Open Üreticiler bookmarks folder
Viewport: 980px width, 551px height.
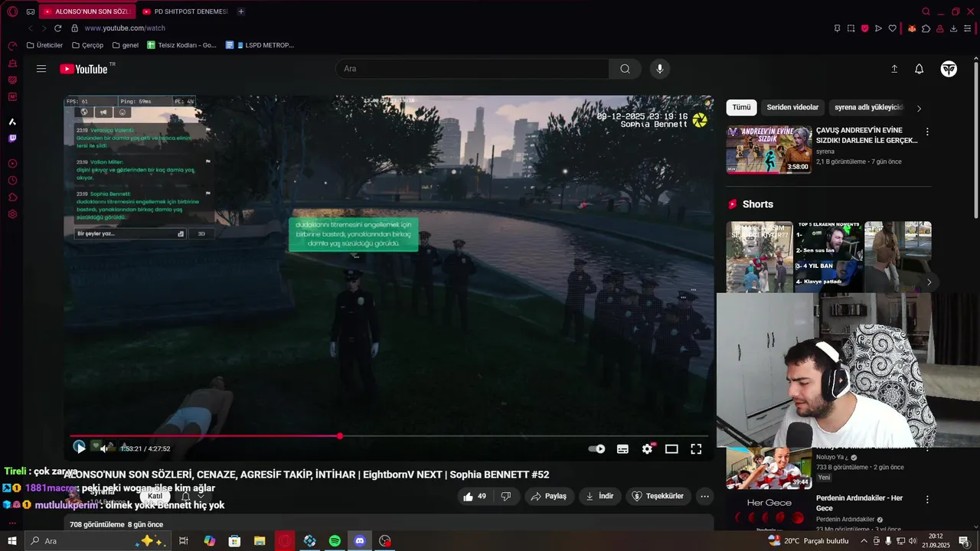[44, 45]
